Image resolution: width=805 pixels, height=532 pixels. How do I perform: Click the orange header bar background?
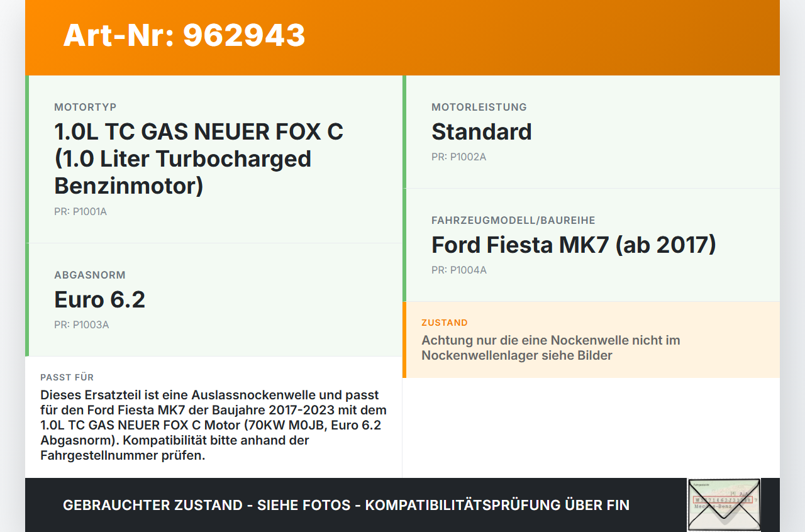click(x=535, y=38)
